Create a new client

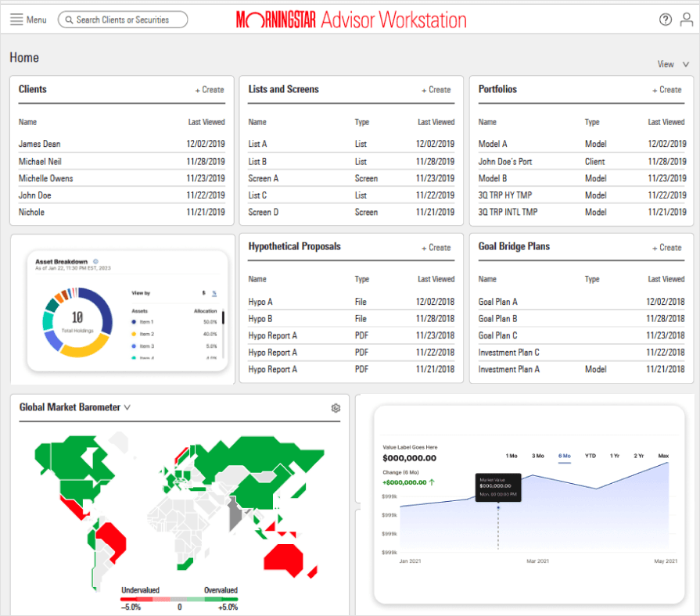click(x=210, y=90)
